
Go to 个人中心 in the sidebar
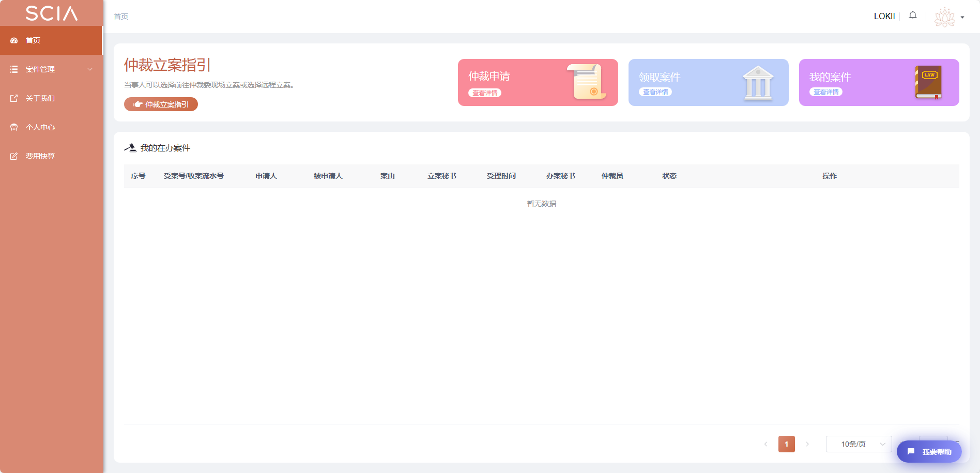(x=40, y=127)
